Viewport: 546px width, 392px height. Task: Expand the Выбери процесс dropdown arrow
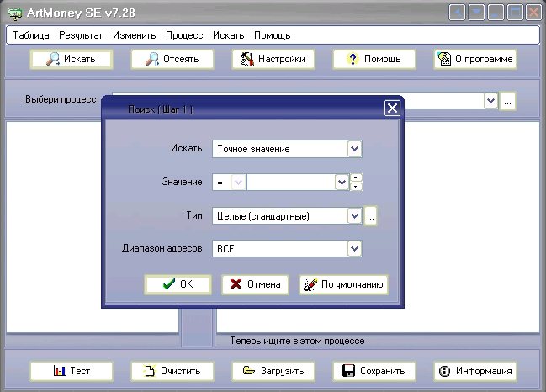tap(490, 101)
